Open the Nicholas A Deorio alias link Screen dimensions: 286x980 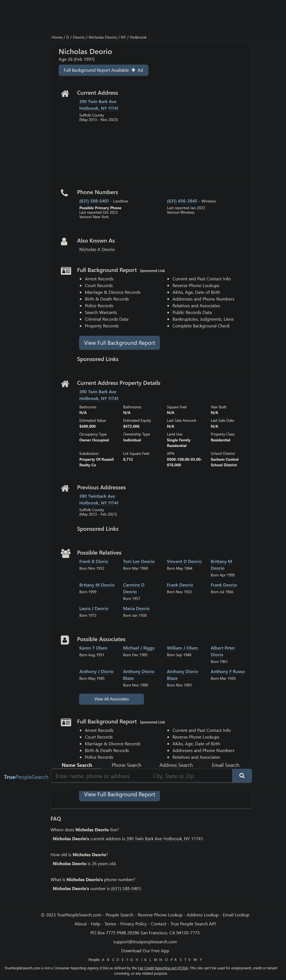coord(97,250)
